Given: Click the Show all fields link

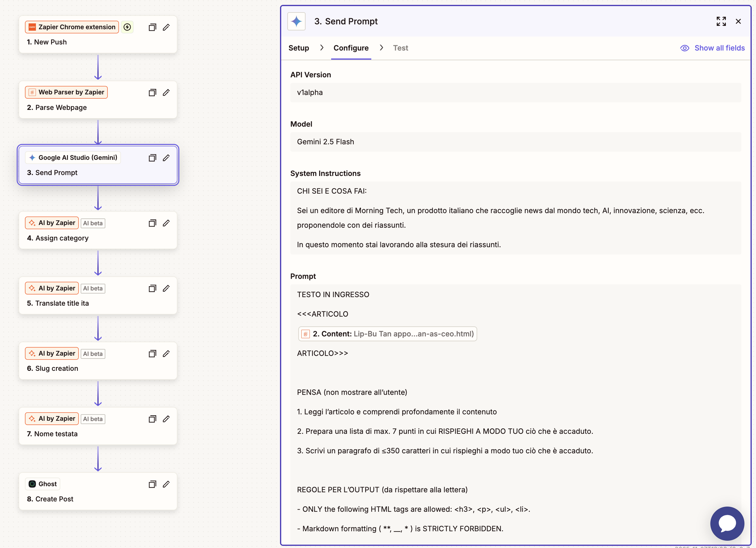Looking at the screenshot, I should (719, 48).
